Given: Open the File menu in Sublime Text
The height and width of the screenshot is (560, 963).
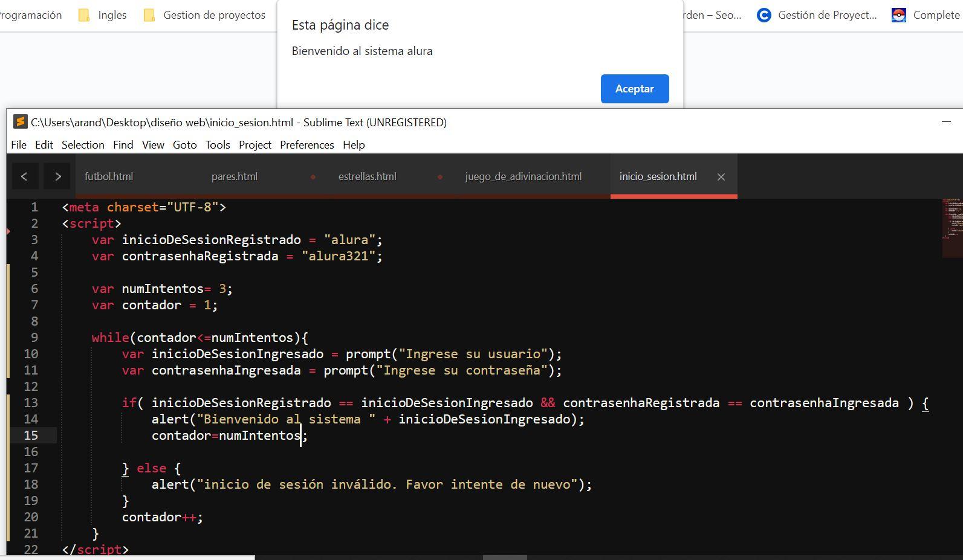Looking at the screenshot, I should click(x=19, y=145).
